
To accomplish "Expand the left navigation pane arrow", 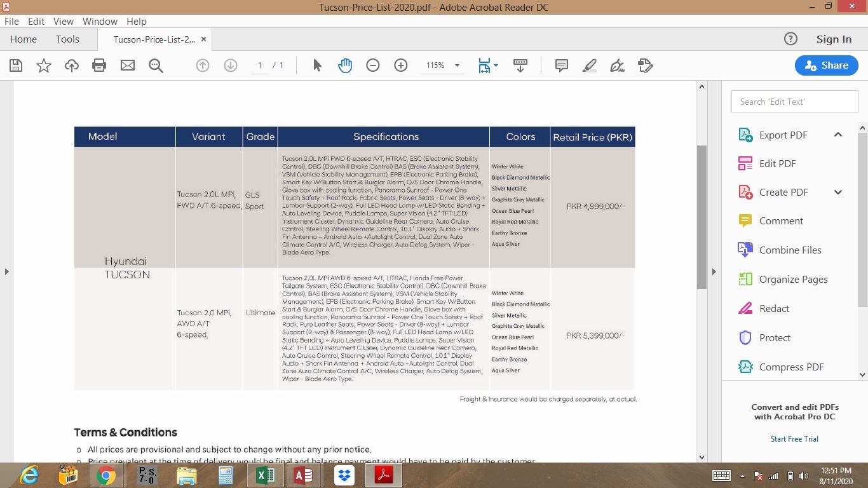I will [6, 272].
